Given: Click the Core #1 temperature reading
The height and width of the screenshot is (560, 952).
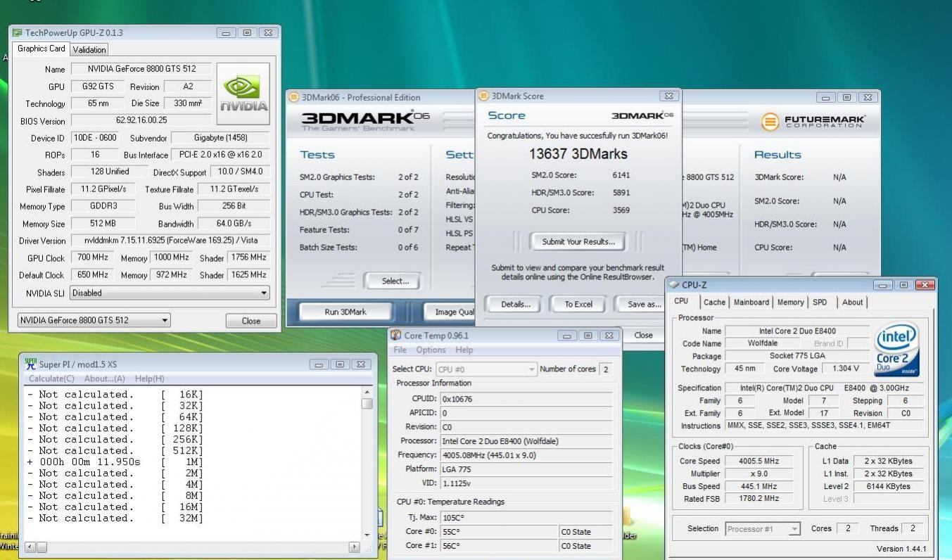Looking at the screenshot, I should coord(499,546).
